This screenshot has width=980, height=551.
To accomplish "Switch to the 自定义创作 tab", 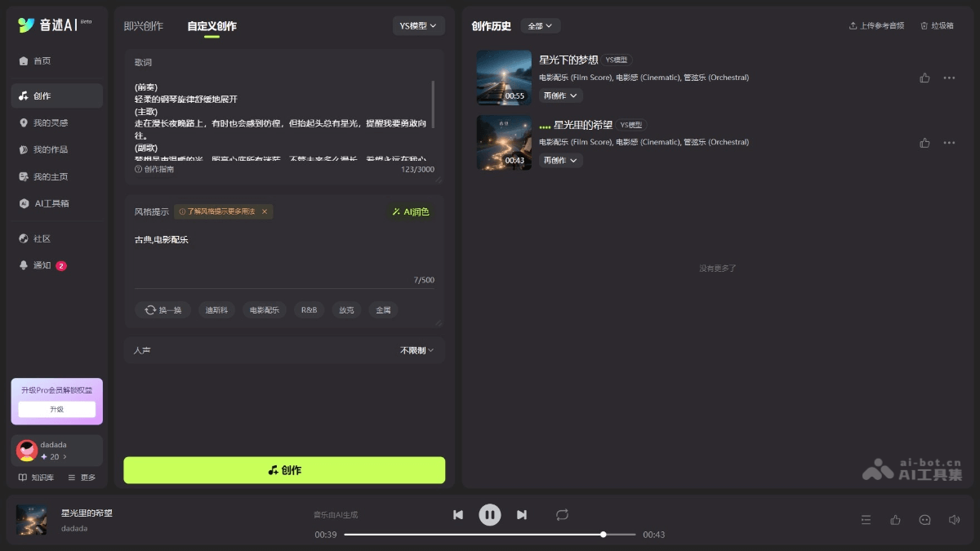I will (x=211, y=25).
